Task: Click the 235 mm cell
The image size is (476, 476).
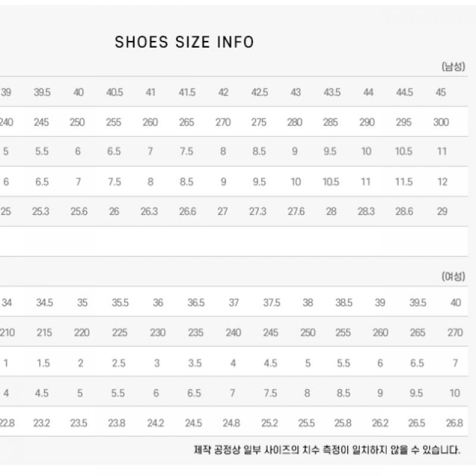Action: pos(196,333)
